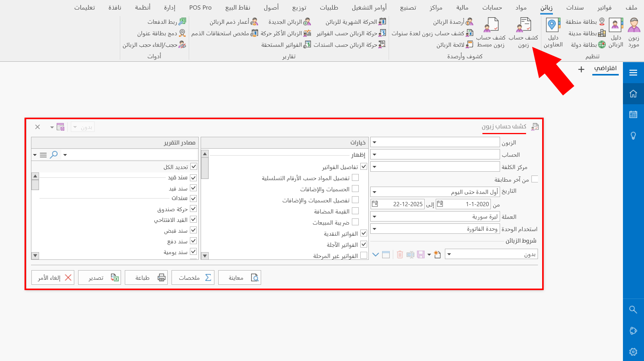The image size is (644, 361).
Task: Open the كشف حساب زبون مبسط report
Action: 490,33
